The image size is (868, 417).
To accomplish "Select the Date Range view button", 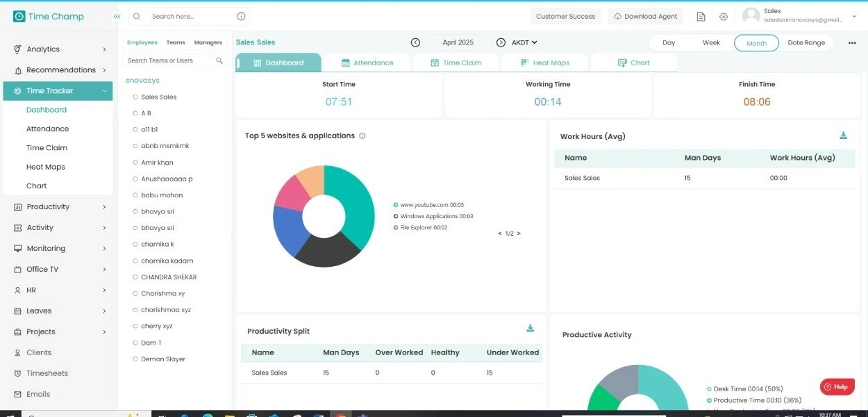I will [x=806, y=43].
